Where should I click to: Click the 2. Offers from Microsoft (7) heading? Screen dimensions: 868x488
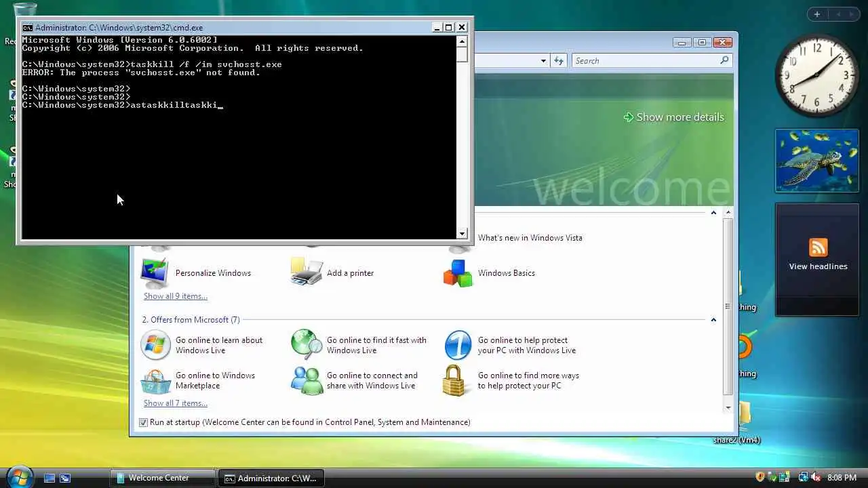[x=191, y=320]
